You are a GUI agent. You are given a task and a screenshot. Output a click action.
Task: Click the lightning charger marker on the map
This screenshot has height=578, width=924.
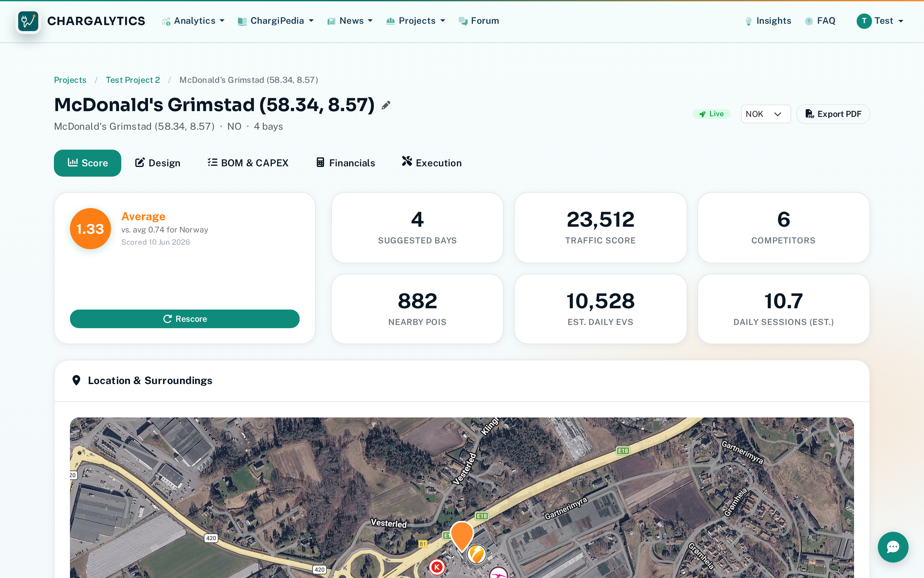(476, 554)
